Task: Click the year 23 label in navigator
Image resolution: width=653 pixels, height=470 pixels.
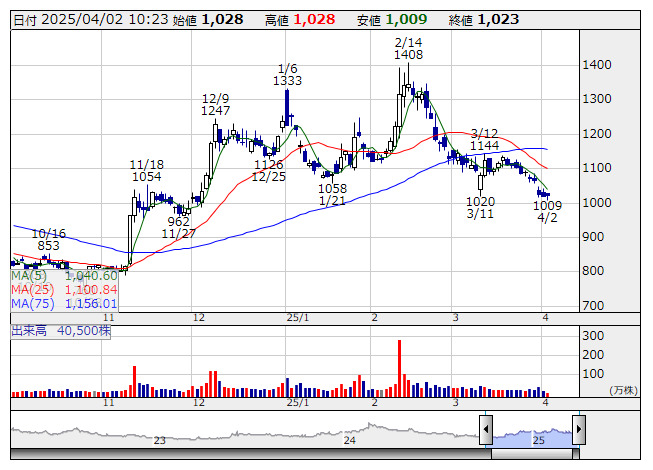Action: [x=160, y=440]
